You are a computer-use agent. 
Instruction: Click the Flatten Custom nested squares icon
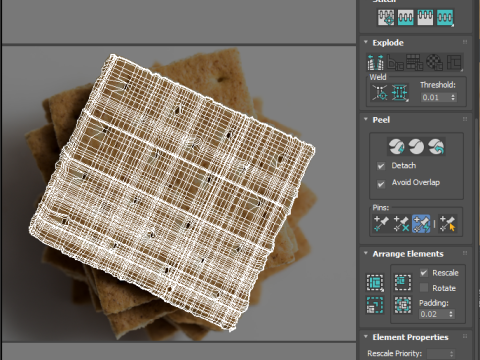pyautogui.click(x=454, y=62)
